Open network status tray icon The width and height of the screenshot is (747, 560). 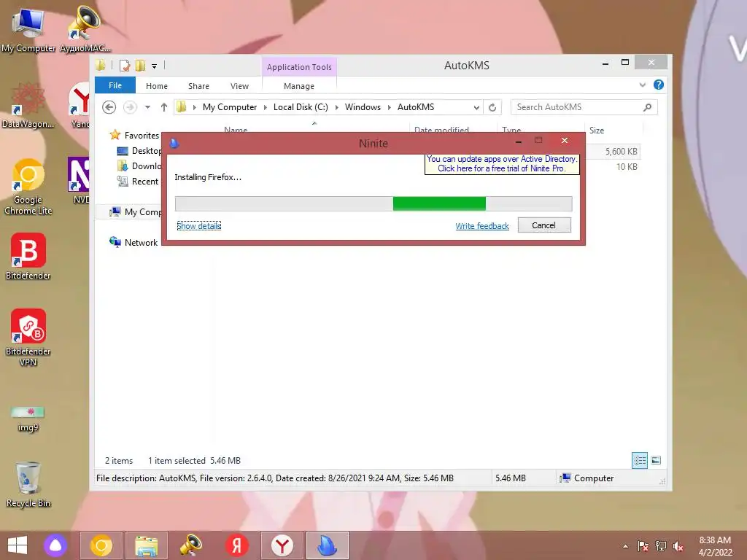coord(661,546)
